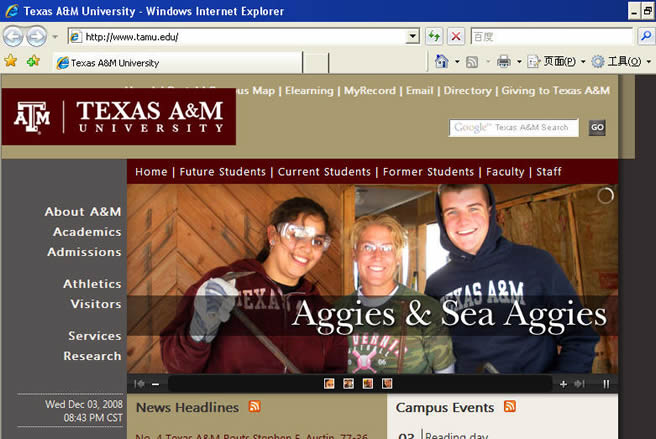The image size is (656, 439).
Task: Open the Favorites Center star
Action: (x=10, y=62)
